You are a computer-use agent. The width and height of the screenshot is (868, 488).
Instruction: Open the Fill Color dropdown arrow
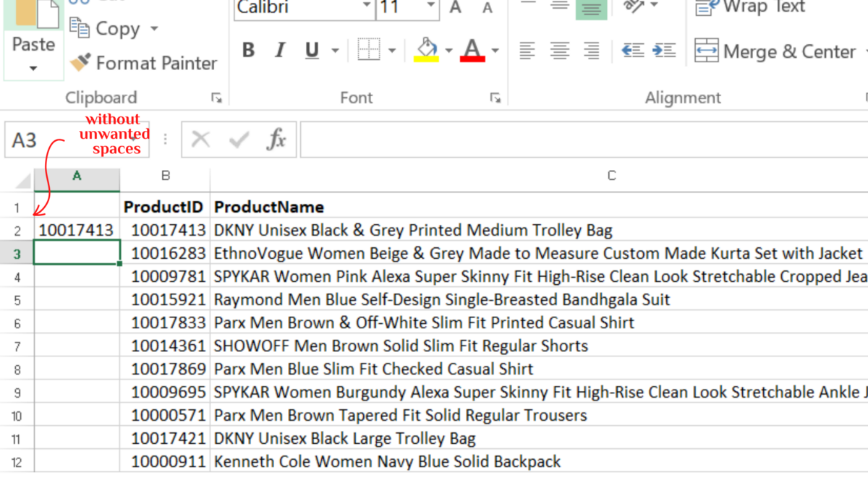(448, 51)
